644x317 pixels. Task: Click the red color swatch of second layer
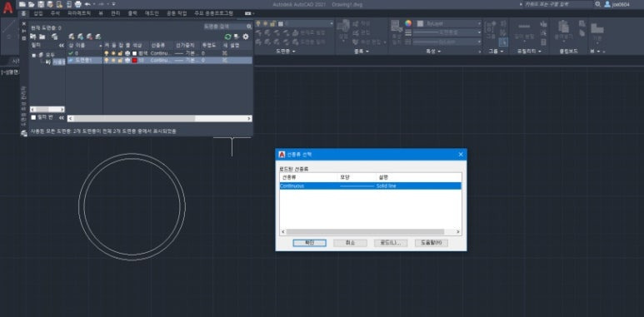point(134,60)
